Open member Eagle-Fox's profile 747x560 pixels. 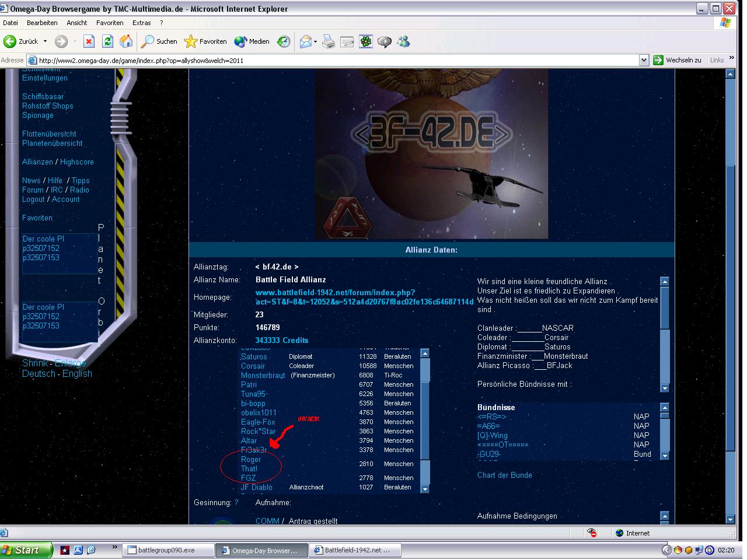258,422
